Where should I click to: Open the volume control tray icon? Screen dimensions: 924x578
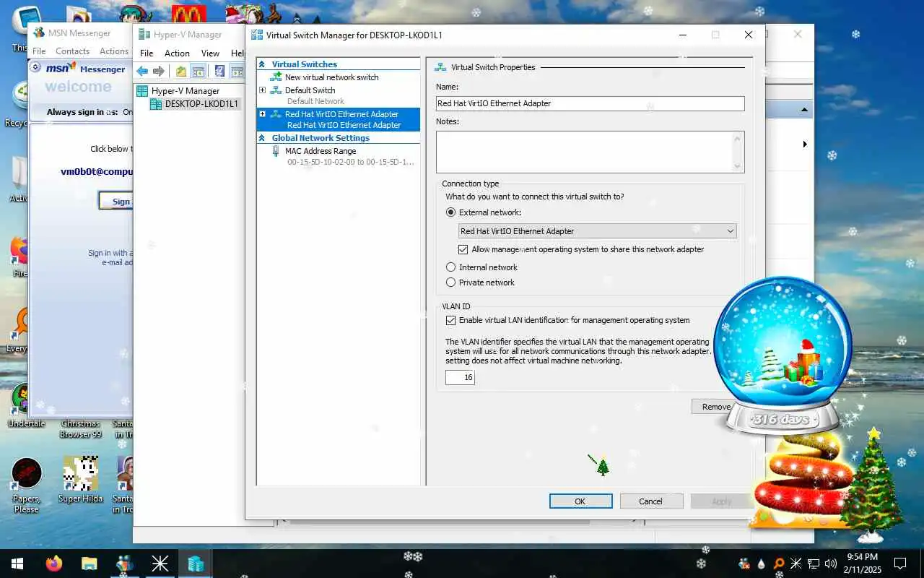point(830,564)
